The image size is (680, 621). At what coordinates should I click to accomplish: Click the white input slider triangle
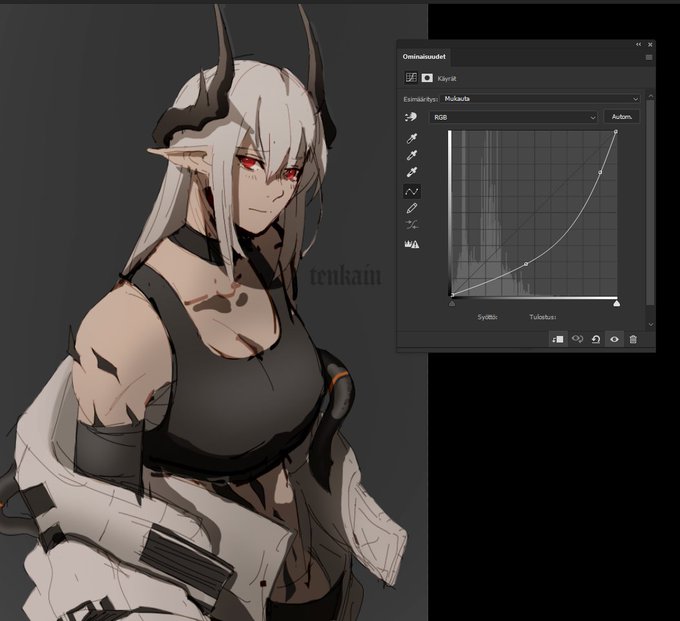tap(616, 304)
